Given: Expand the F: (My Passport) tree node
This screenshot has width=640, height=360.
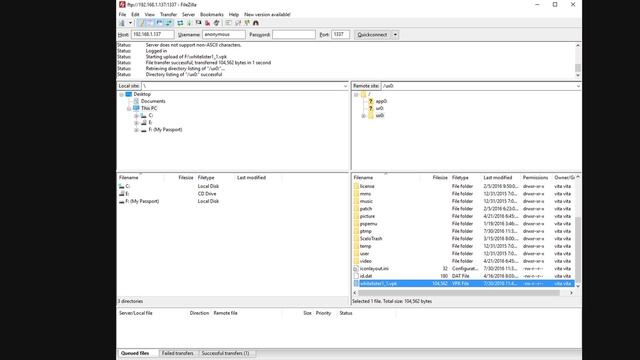Looking at the screenshot, I should 136,130.
